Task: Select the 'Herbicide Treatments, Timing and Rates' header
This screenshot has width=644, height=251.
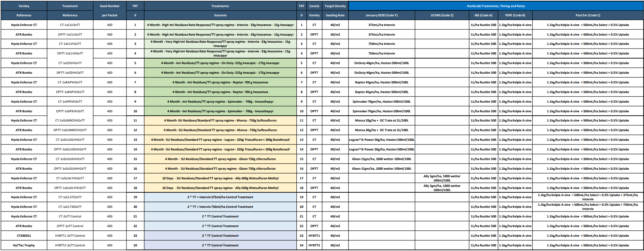Action: (x=496, y=6)
